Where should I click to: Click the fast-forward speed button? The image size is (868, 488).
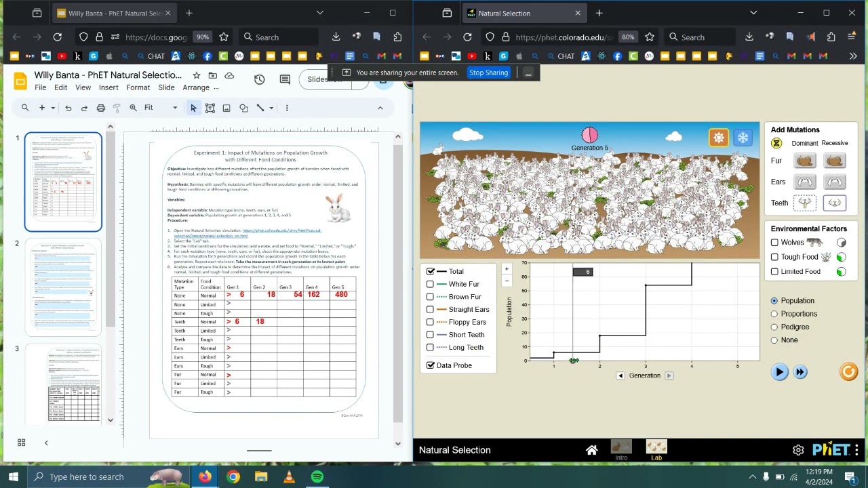pos(800,372)
